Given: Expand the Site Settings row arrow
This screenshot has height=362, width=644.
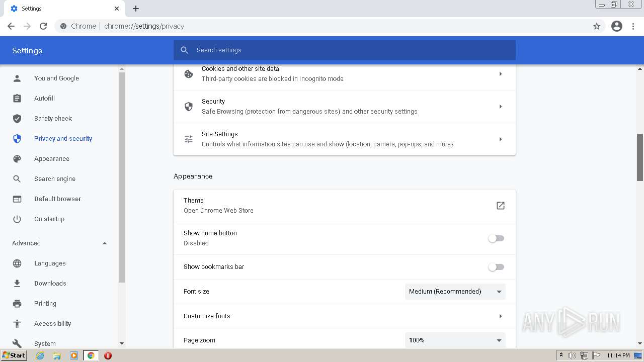Looking at the screenshot, I should (501, 139).
